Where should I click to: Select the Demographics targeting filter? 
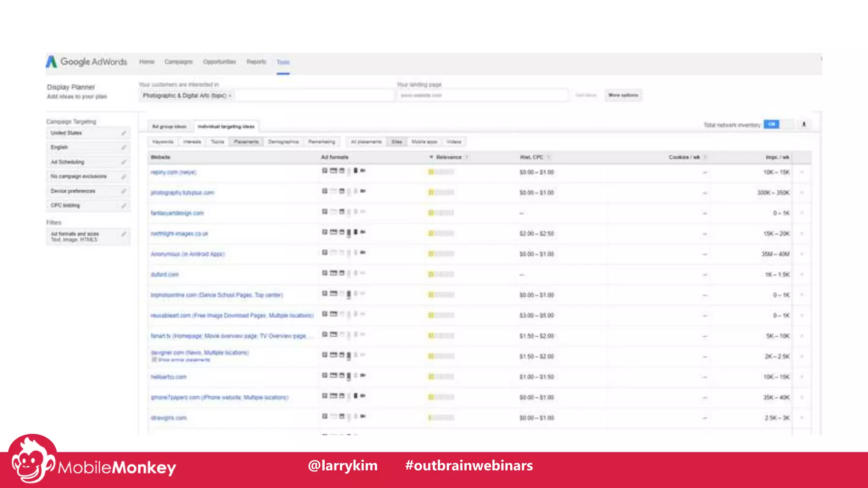tap(284, 142)
